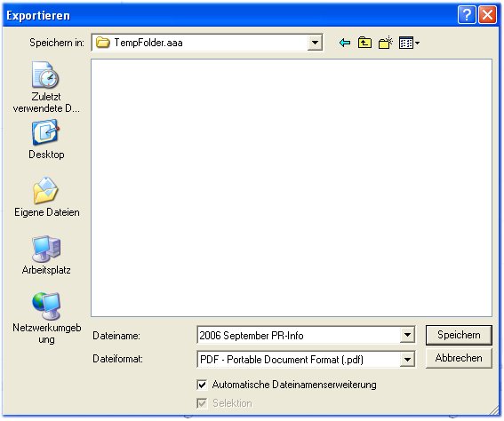The image size is (504, 421).
Task: Create a new folder
Action: (x=386, y=43)
